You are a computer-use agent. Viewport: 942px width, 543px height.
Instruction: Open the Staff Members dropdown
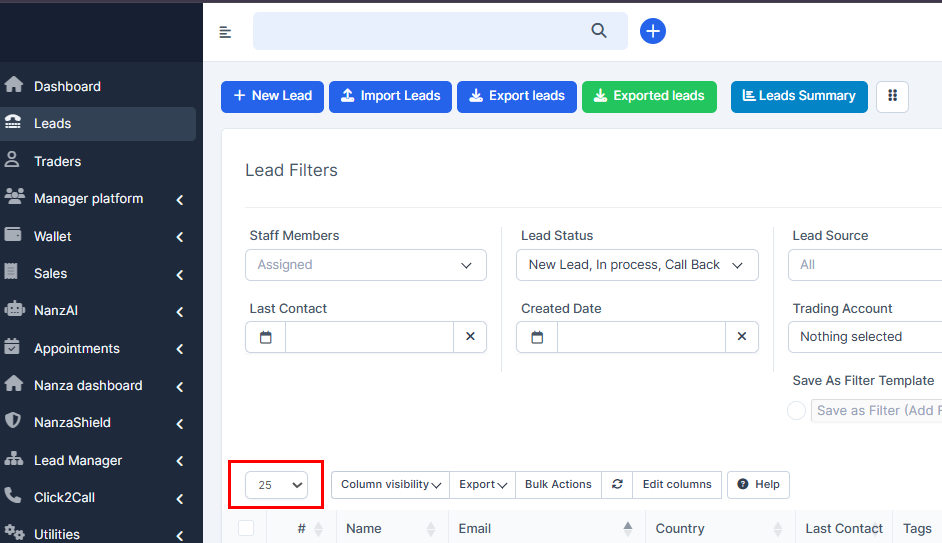coord(365,265)
